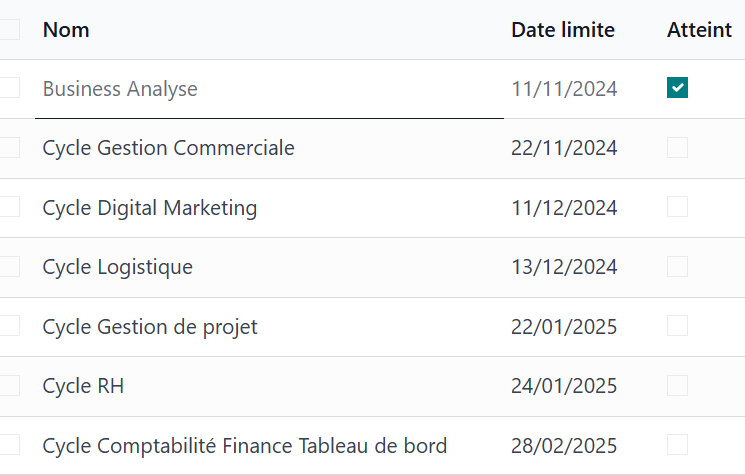This screenshot has height=475, width=745.
Task: Sort by Atteint column header
Action: pyautogui.click(x=699, y=30)
